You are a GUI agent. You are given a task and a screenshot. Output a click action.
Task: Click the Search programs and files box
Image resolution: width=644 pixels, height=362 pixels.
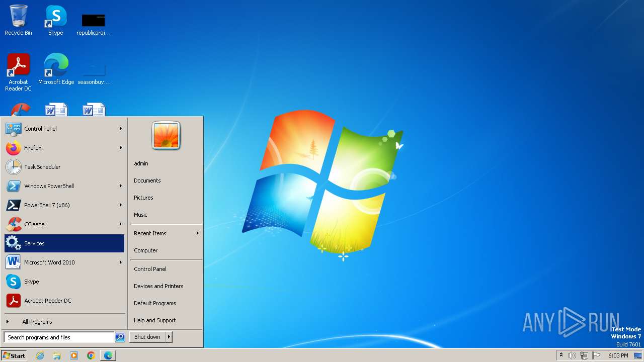click(59, 337)
